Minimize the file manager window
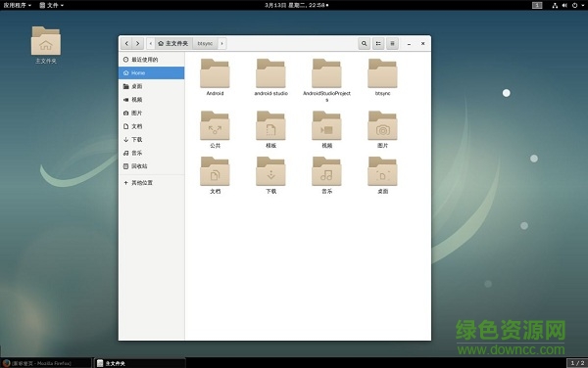 tap(409, 44)
